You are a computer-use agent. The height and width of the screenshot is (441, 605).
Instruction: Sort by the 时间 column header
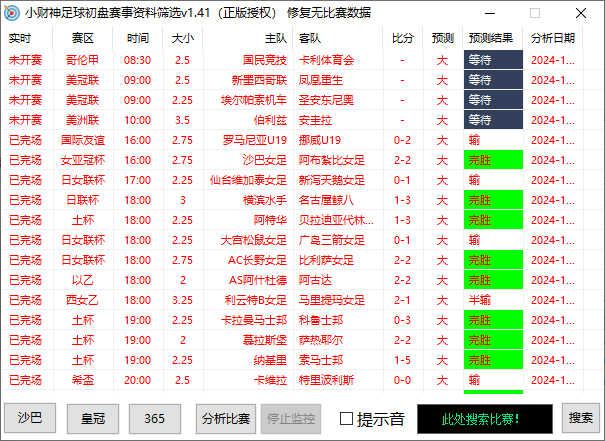click(138, 38)
